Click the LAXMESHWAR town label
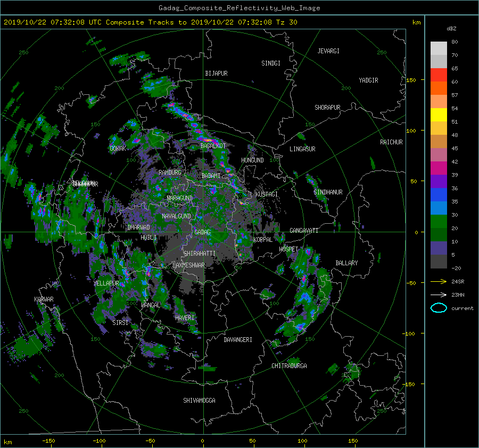The image size is (479, 448). tap(188, 265)
